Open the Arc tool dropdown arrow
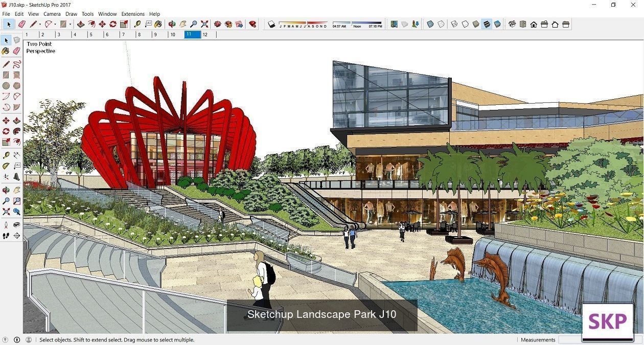Screen dimensions: 644x345 pos(55,24)
